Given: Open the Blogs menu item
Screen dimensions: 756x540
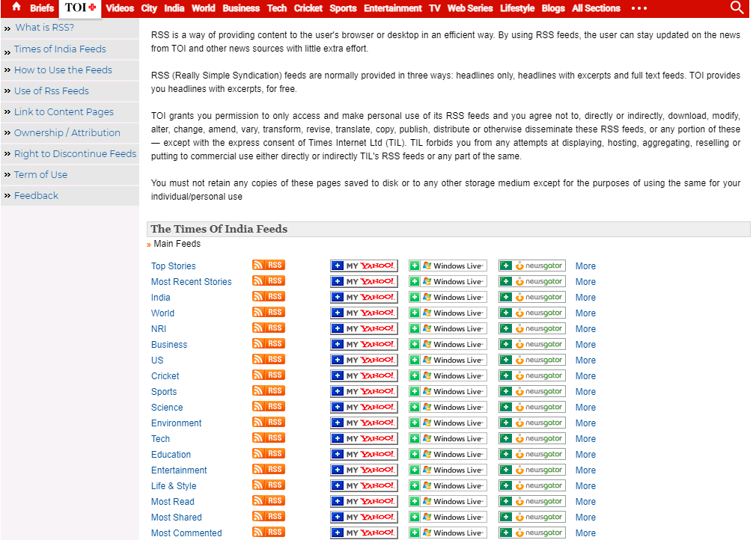Looking at the screenshot, I should coord(553,8).
